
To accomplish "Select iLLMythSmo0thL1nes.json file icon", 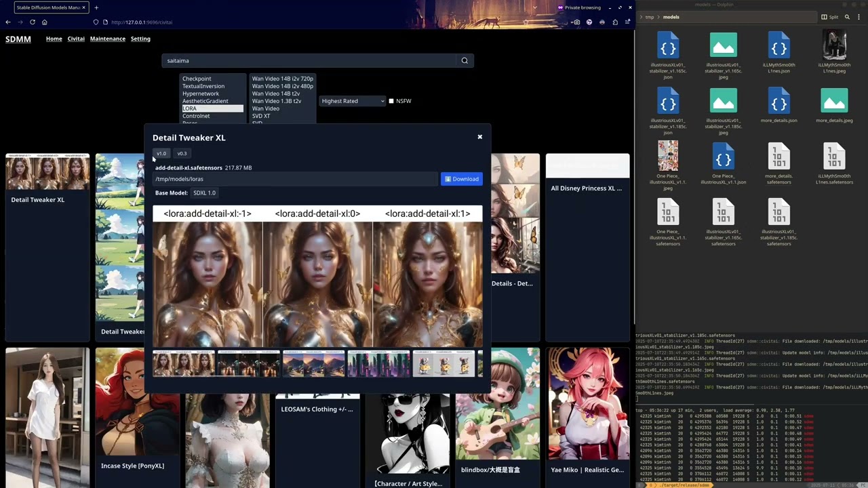I will pos(778,45).
